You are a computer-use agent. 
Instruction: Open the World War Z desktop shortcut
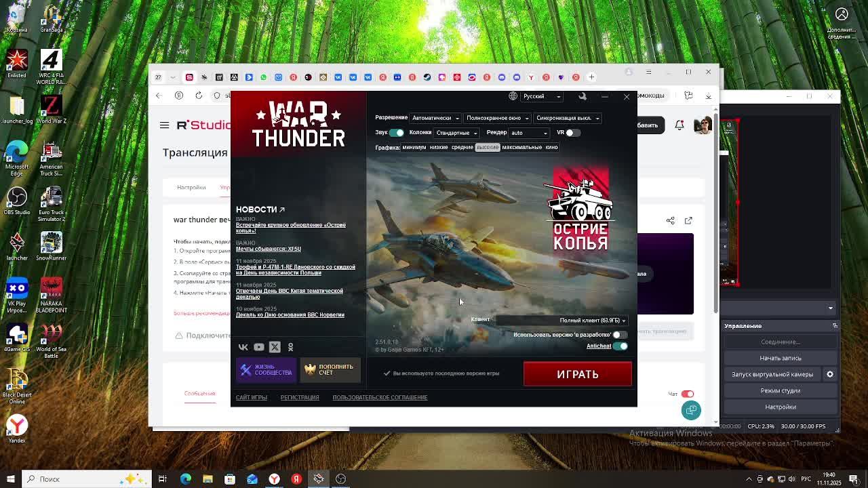point(51,109)
